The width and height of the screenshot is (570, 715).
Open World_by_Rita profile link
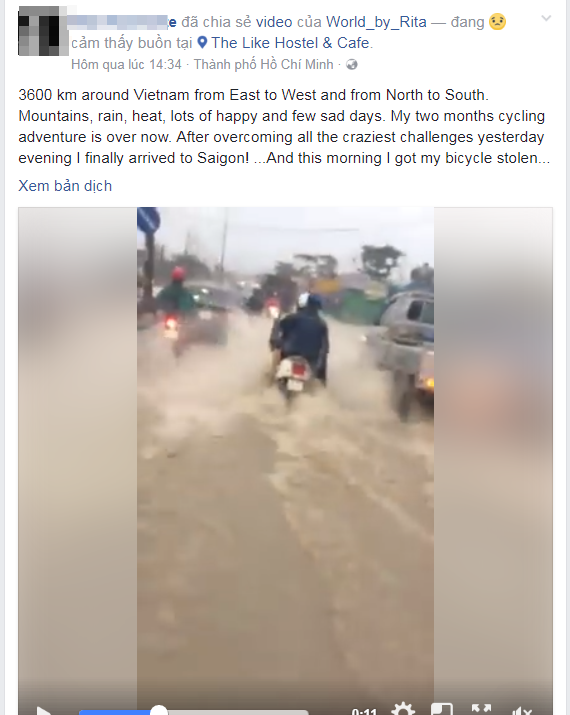click(376, 22)
